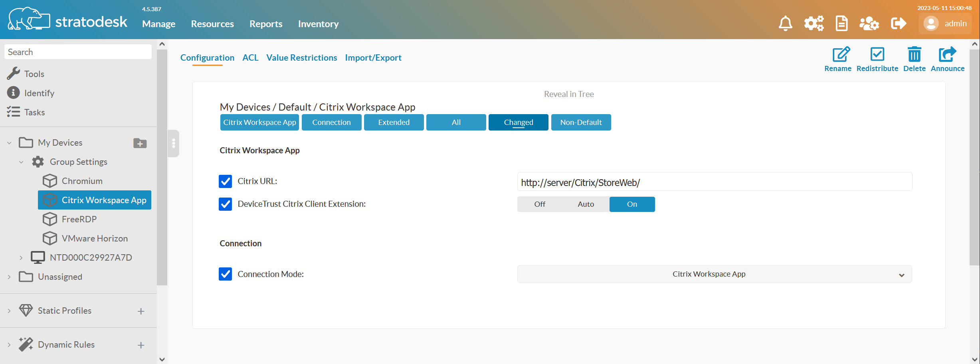Open the Tools section in the sidebar
Viewport: 980px width, 364px height.
(x=34, y=73)
